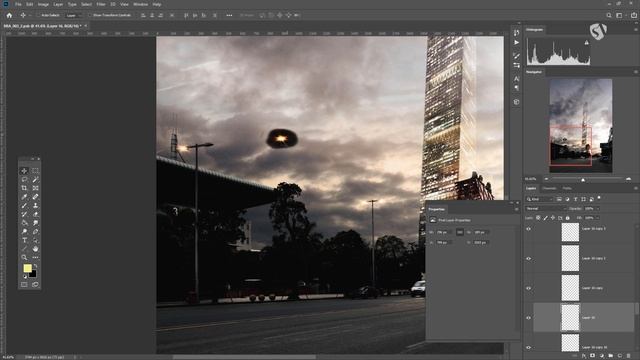Image resolution: width=640 pixels, height=360 pixels.
Task: Hide the Layer 30 copy layer
Action: click(x=529, y=288)
